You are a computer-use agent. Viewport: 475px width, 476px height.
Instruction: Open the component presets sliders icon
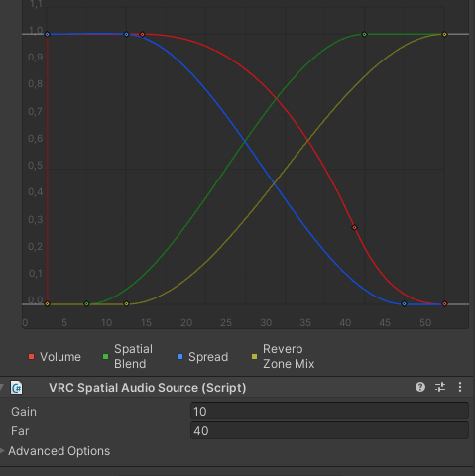(x=440, y=387)
